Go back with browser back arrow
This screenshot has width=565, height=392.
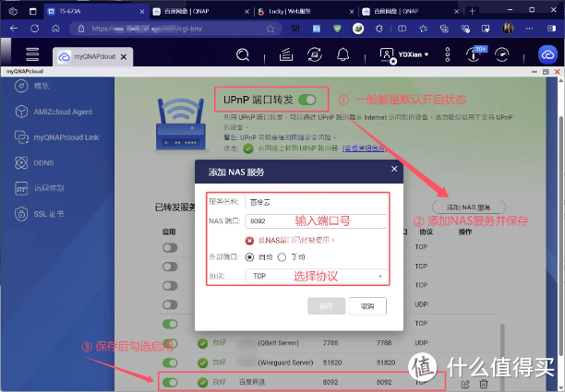point(14,29)
